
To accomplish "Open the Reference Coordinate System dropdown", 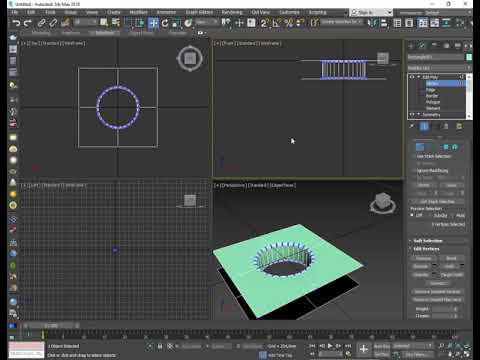I will [206, 22].
